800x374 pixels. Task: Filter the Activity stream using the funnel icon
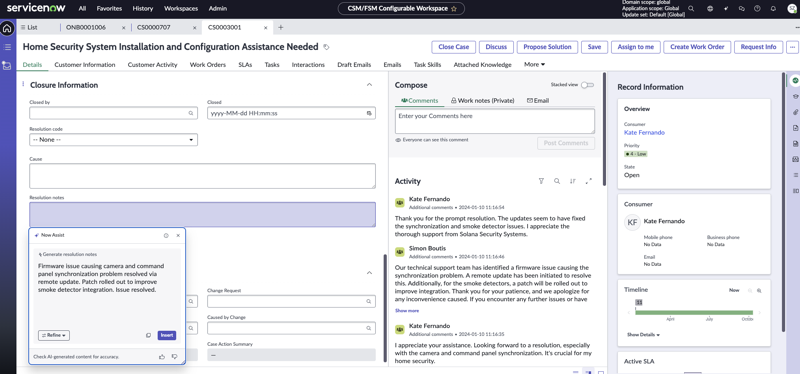click(x=541, y=181)
